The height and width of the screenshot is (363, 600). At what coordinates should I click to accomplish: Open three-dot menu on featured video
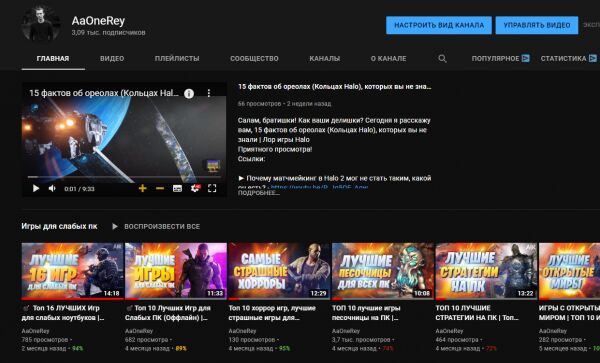pos(209,93)
